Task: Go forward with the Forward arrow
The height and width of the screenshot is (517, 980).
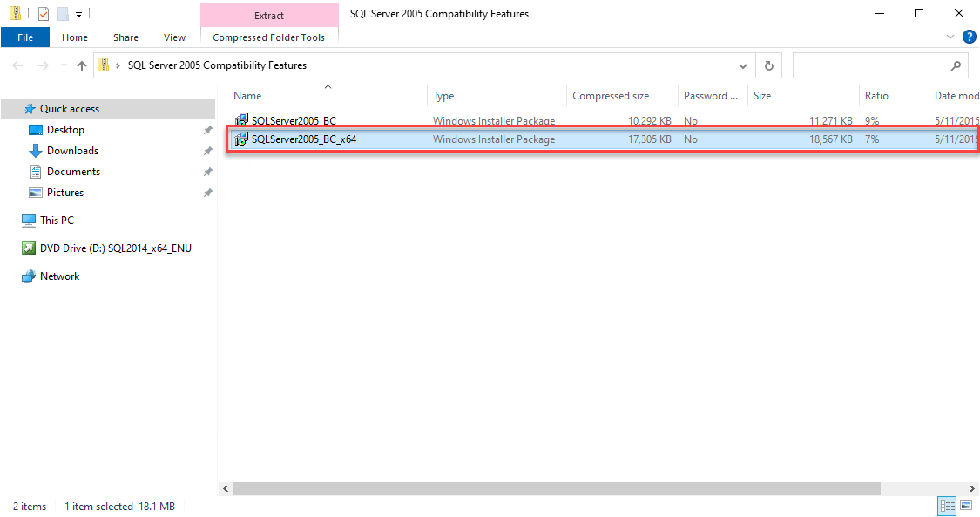Action: pyautogui.click(x=44, y=65)
